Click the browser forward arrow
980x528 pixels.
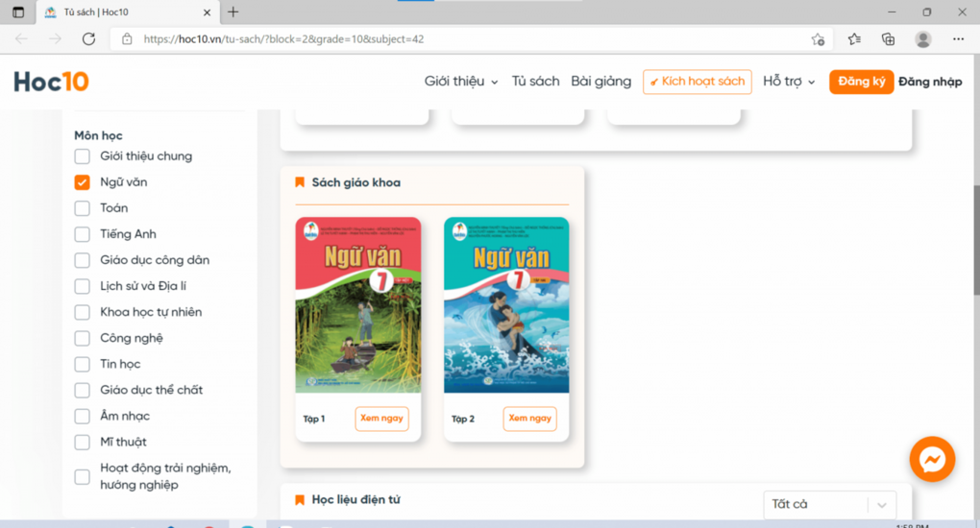(55, 38)
